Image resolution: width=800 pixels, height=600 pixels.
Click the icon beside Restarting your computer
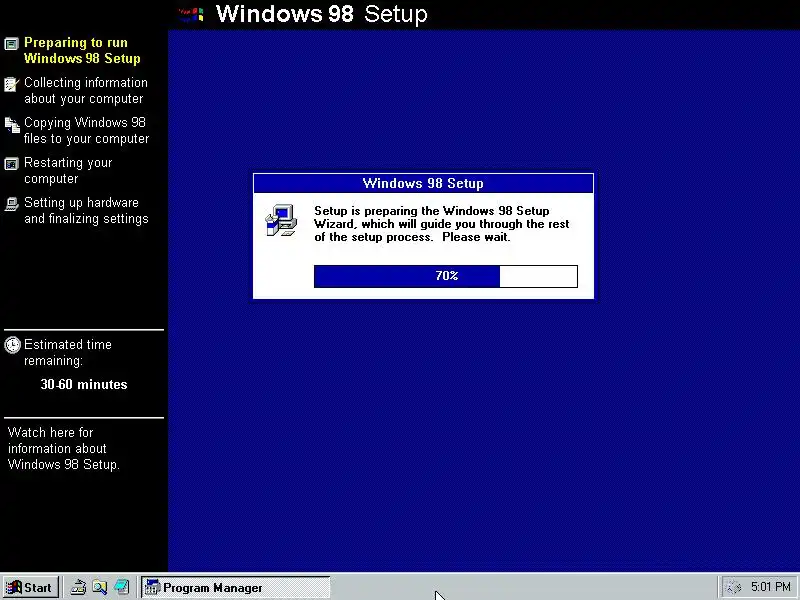click(11, 164)
